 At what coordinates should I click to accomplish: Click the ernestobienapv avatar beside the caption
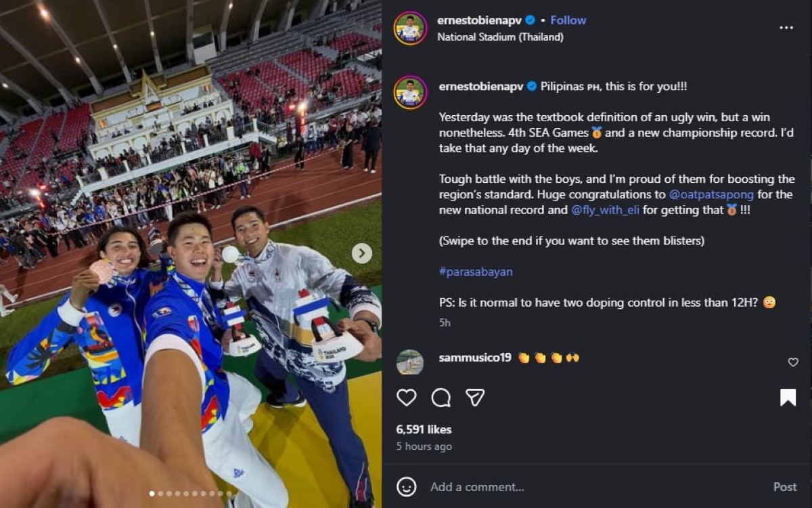pyautogui.click(x=410, y=93)
